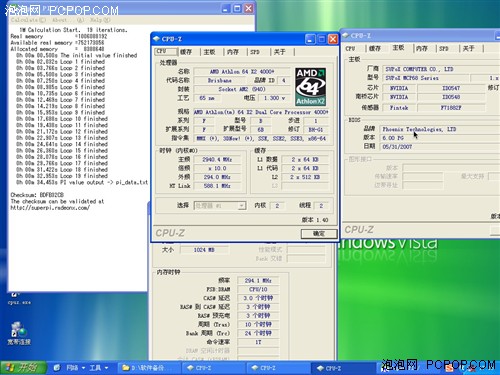Image resolution: width=500 pixels, height=375 pixels.
Task: Click the HT Link value 588.1 MHz
Action: [x=217, y=186]
